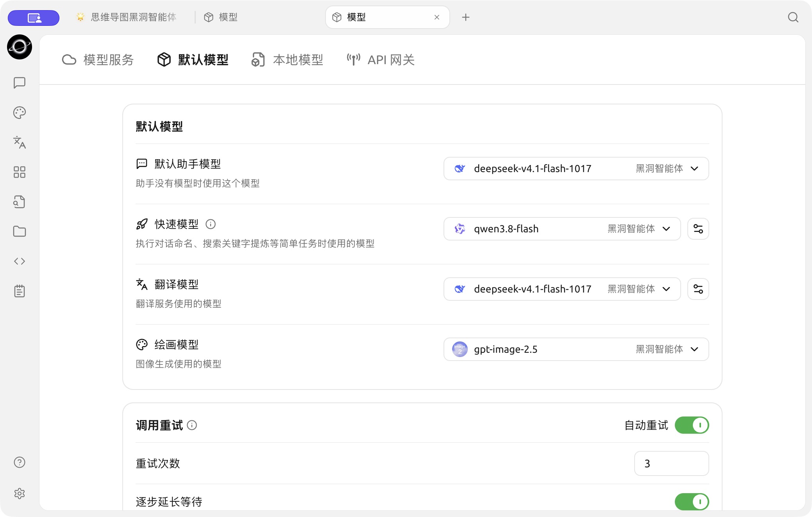Open the help question mark icon
The width and height of the screenshot is (812, 517).
click(20, 462)
